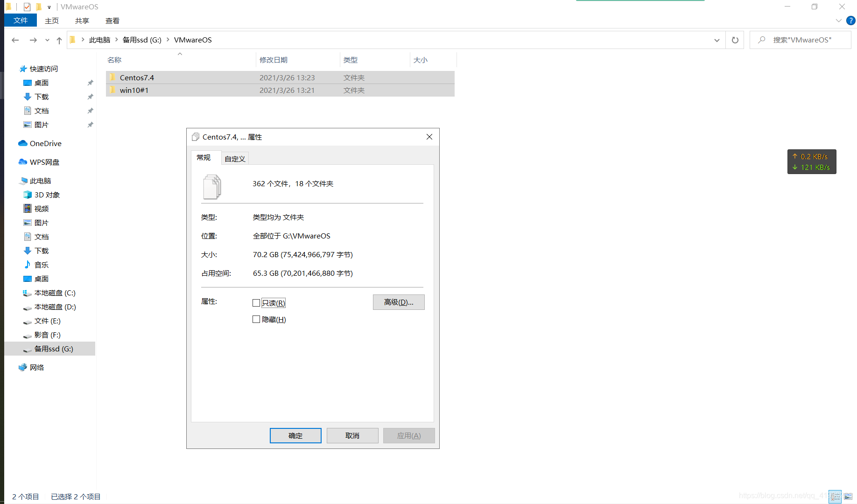Open 文档 under 此电脑
The image size is (857, 504).
pyautogui.click(x=42, y=237)
